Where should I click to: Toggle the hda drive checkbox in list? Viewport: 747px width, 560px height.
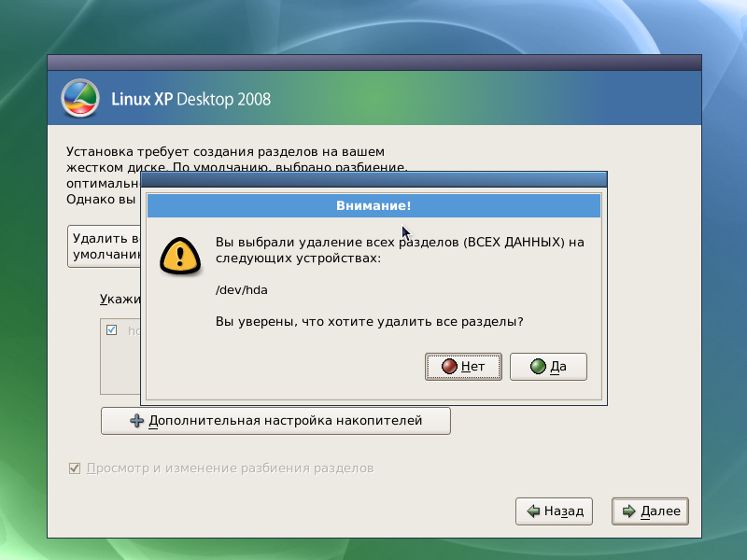click(x=111, y=329)
